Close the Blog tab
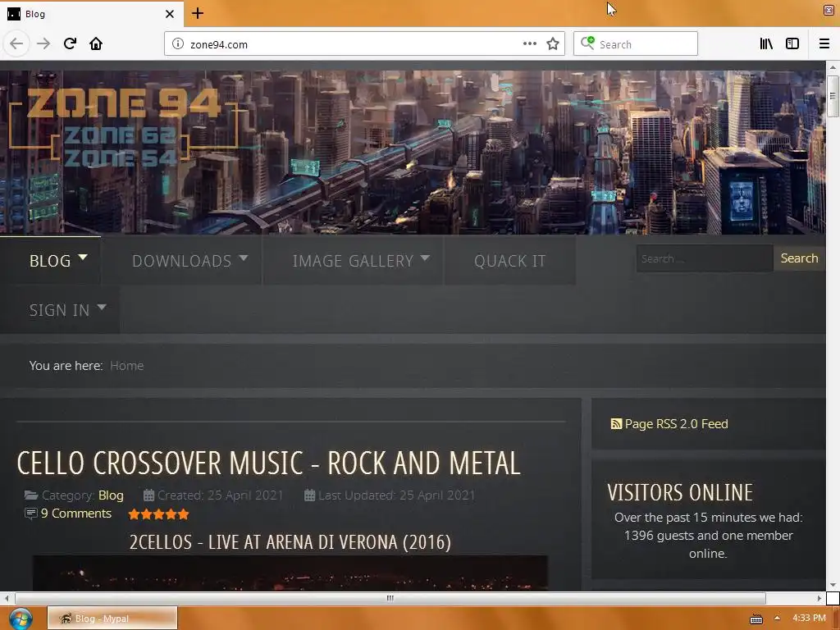Image resolution: width=840 pixels, height=630 pixels. point(170,14)
